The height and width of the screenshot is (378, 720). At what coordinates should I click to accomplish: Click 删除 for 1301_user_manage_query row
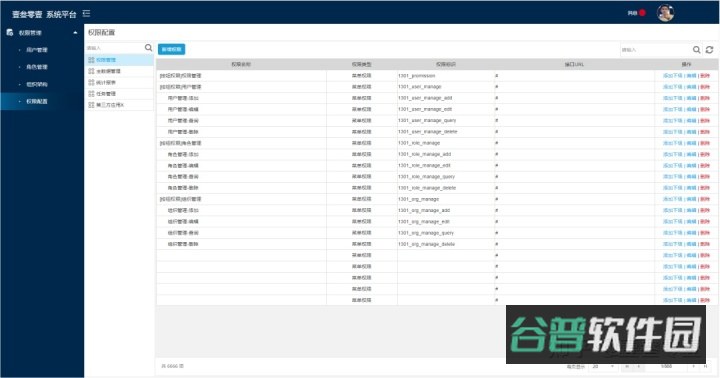(705, 121)
